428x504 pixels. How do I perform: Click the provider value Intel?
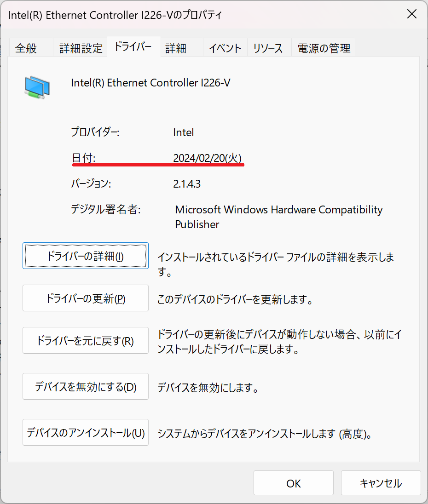coord(183,132)
